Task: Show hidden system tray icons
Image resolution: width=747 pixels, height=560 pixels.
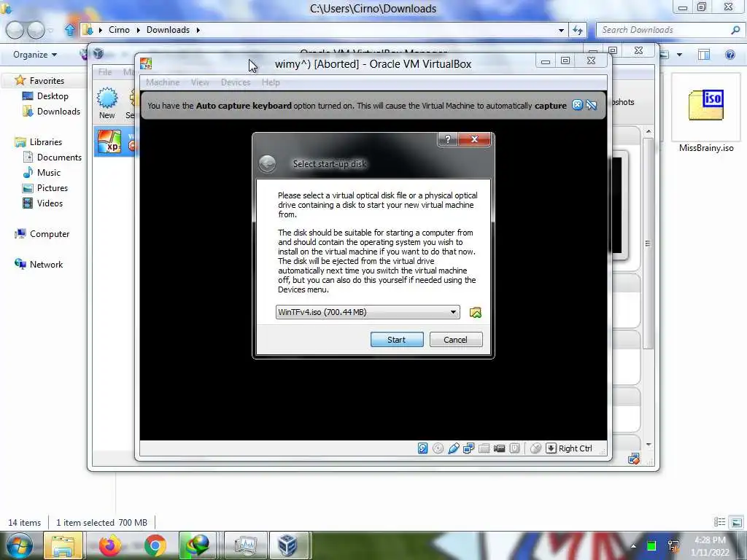Action: pyautogui.click(x=633, y=545)
